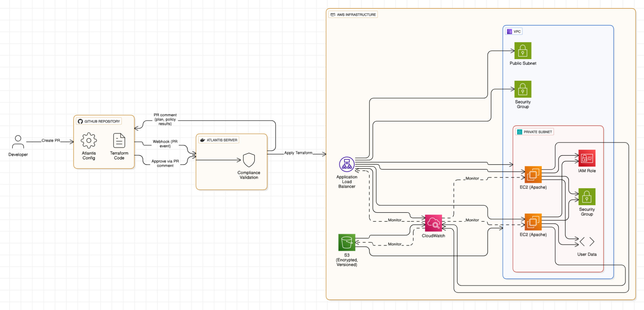The width and height of the screenshot is (644, 310).
Task: Click the VPC title text
Action: (x=517, y=32)
